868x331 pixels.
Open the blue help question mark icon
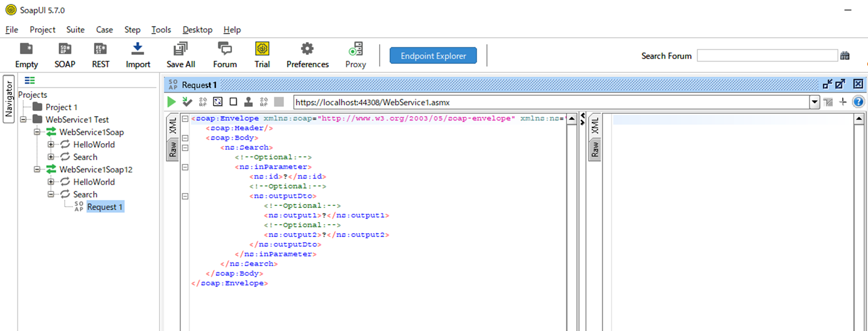click(x=858, y=102)
